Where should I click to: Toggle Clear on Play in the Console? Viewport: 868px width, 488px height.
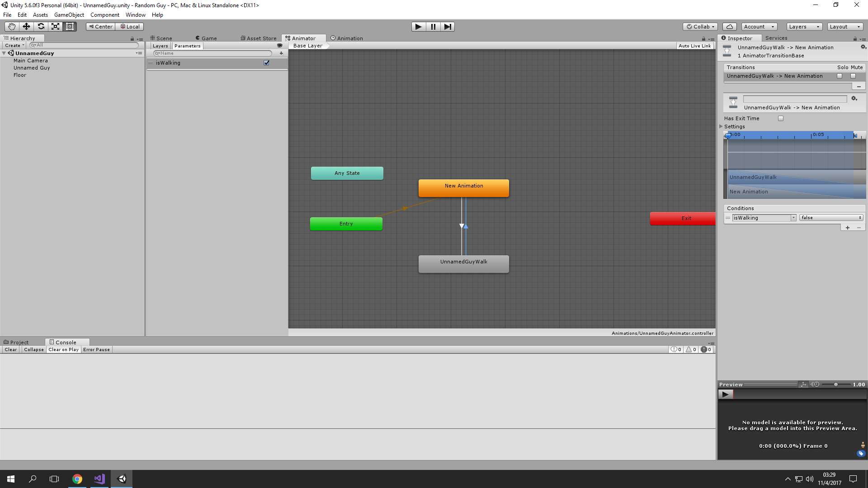pos(63,349)
